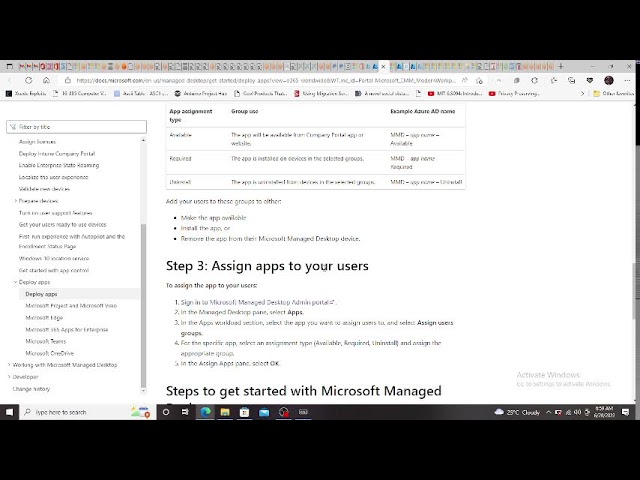Switch to Microsoft Edge on taskbar

point(205,412)
